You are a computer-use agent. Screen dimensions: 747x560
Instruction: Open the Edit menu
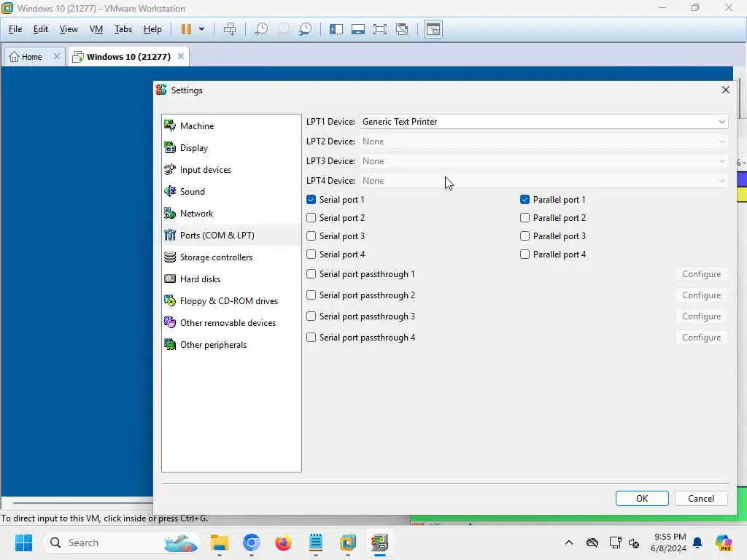(41, 29)
